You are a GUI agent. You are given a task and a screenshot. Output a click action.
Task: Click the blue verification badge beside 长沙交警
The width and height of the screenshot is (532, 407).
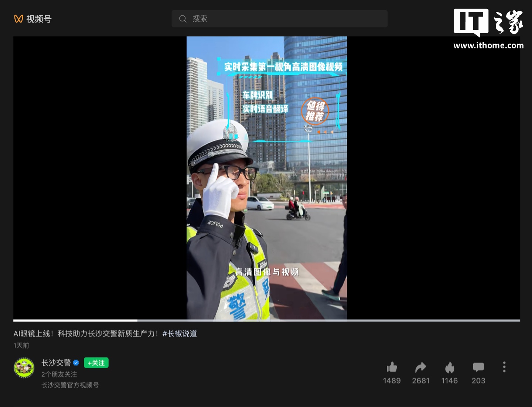click(x=76, y=362)
